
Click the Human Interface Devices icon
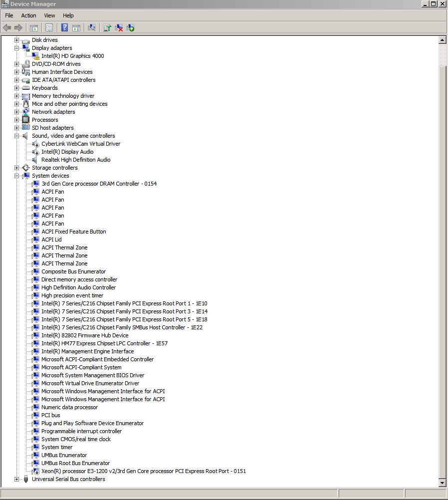[26, 72]
